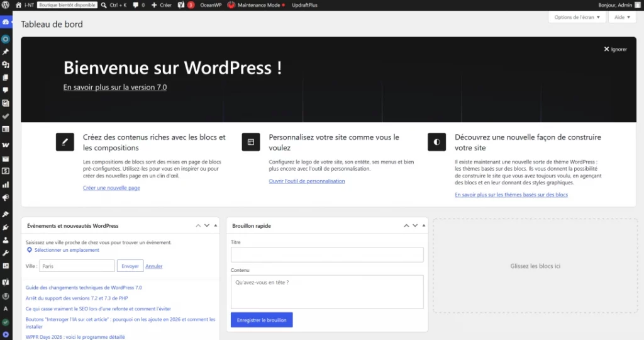
Task: Click the checkmark icon in the sidebar
Action: point(6,116)
